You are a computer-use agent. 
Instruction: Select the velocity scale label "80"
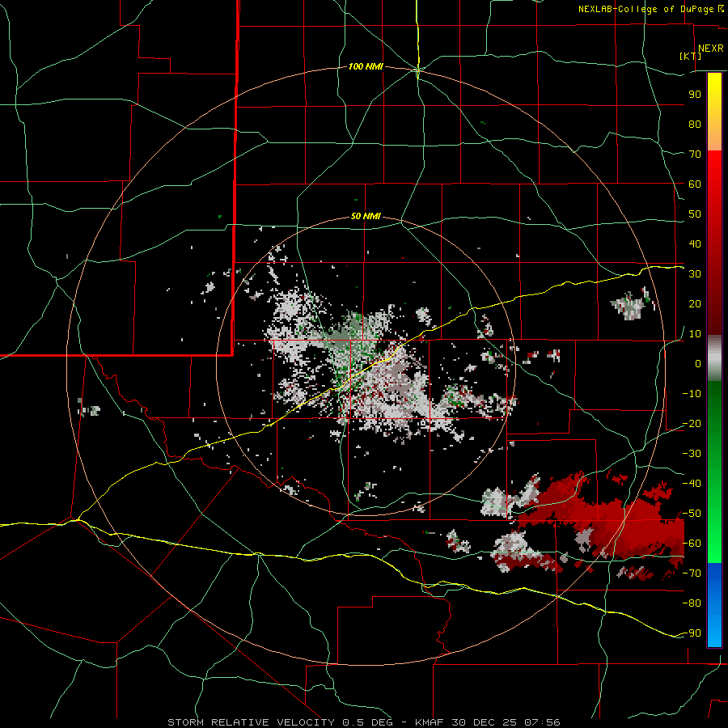point(695,125)
